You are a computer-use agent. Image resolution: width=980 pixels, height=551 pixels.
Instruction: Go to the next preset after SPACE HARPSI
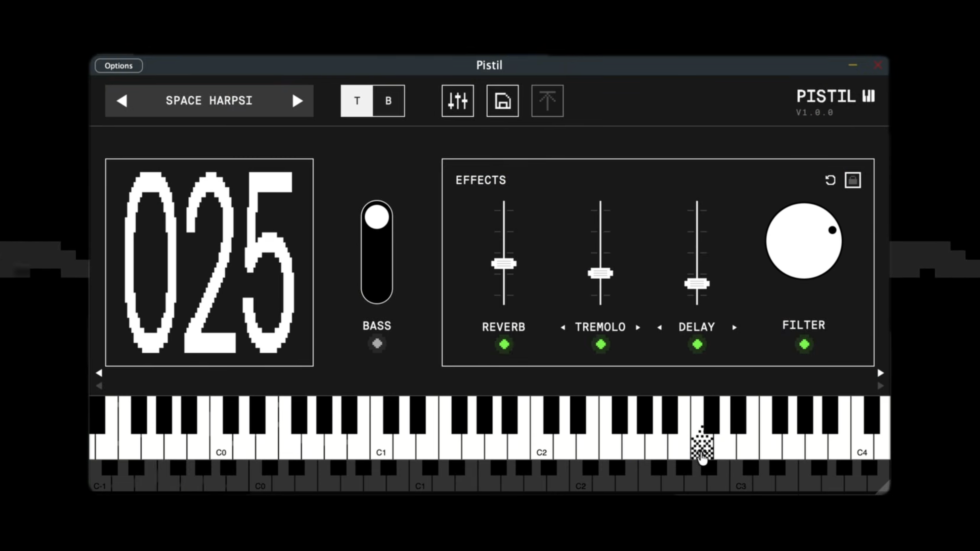point(297,101)
